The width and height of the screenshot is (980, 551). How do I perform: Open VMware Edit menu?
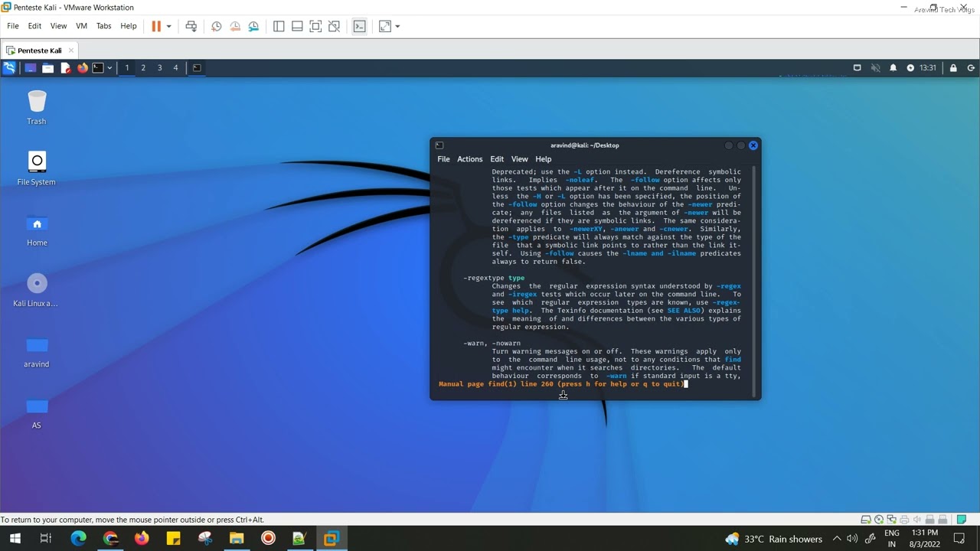(35, 26)
